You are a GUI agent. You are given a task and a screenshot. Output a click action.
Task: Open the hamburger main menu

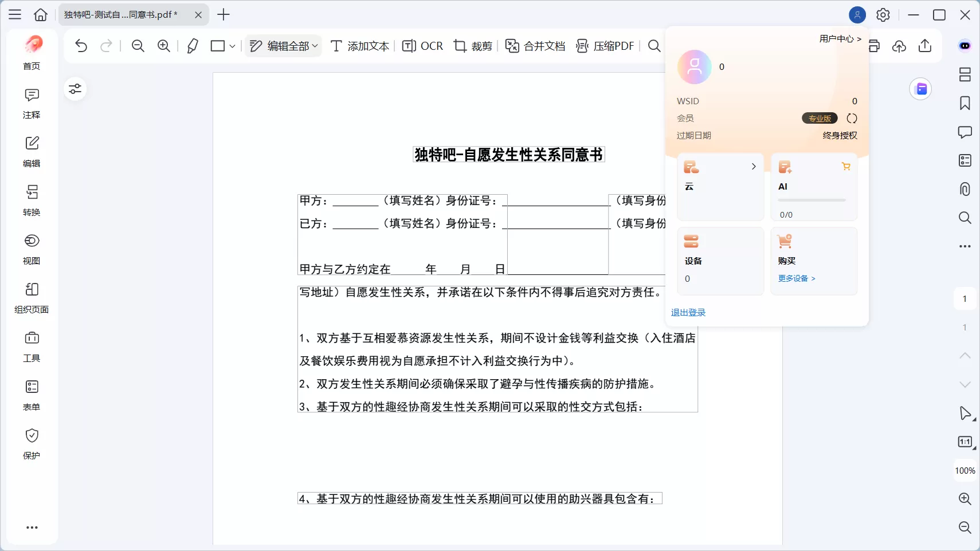(14, 14)
